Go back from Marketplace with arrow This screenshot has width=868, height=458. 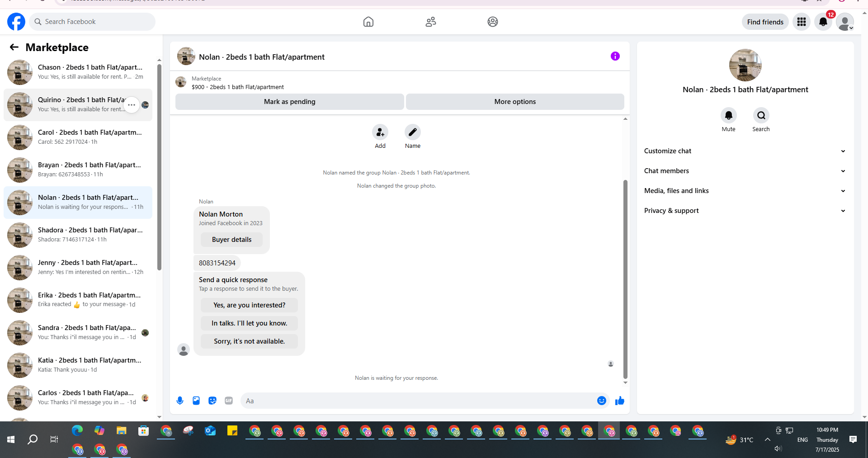(x=14, y=47)
